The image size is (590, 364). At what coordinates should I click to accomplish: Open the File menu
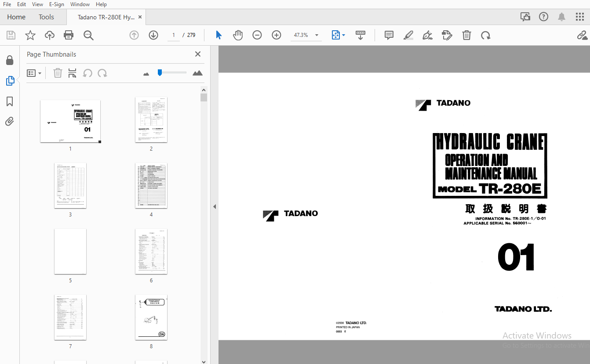pos(7,4)
